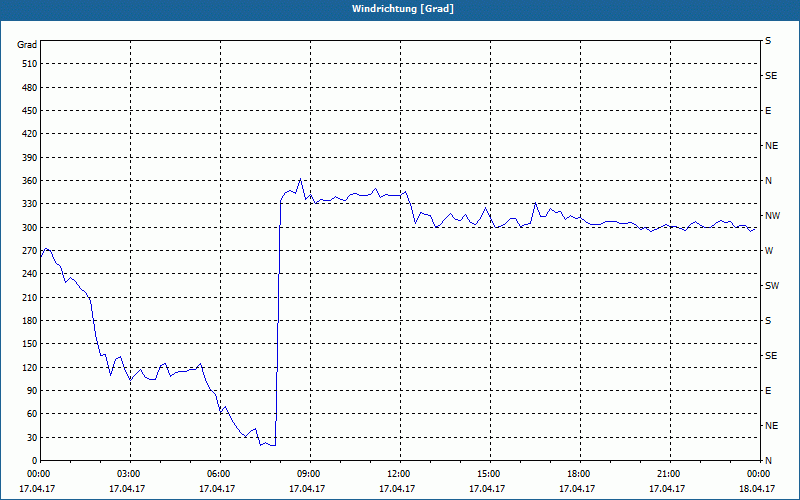Click the 17.04.17 date under 15:00
Screen dimensions: 800x500
coord(487,489)
